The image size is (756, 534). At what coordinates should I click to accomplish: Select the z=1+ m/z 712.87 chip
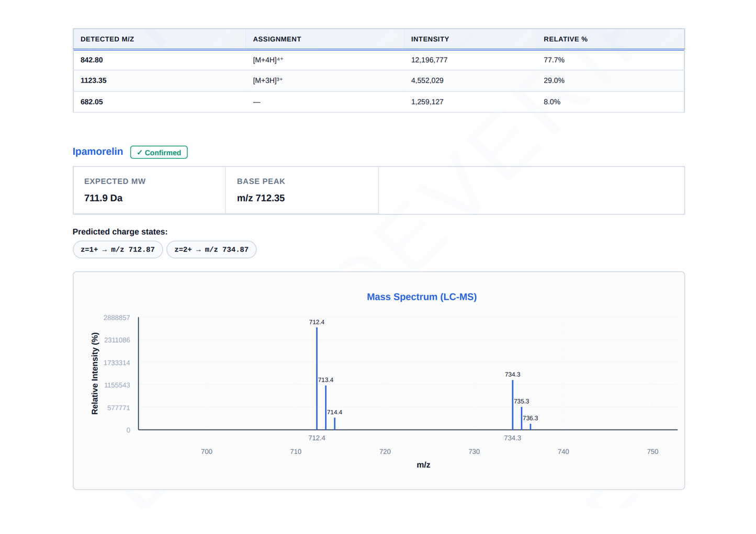click(x=118, y=249)
